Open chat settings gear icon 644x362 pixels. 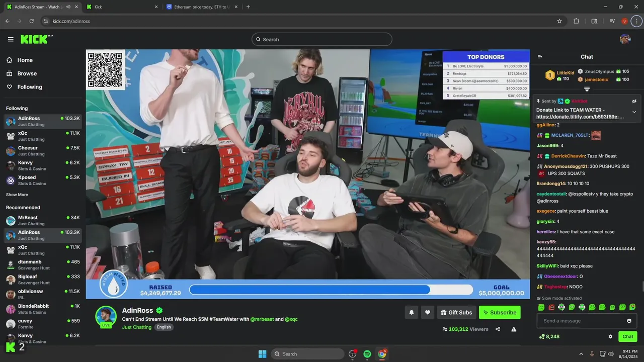(x=610, y=336)
